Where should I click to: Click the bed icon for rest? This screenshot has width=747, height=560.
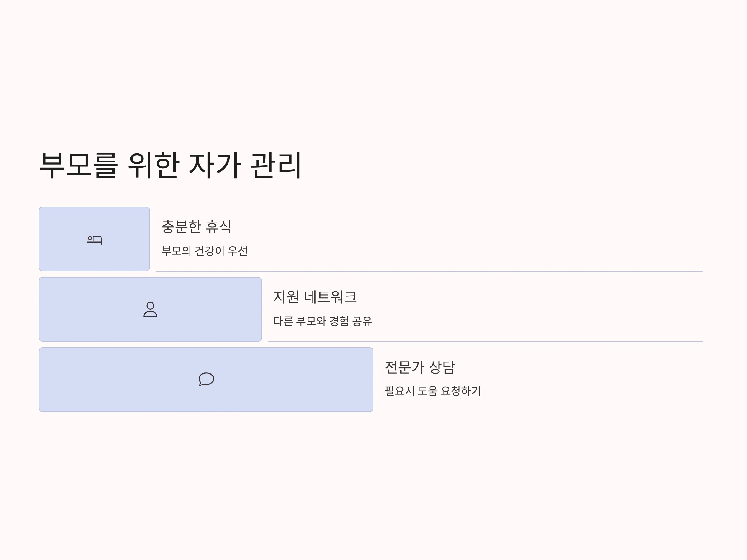94,239
